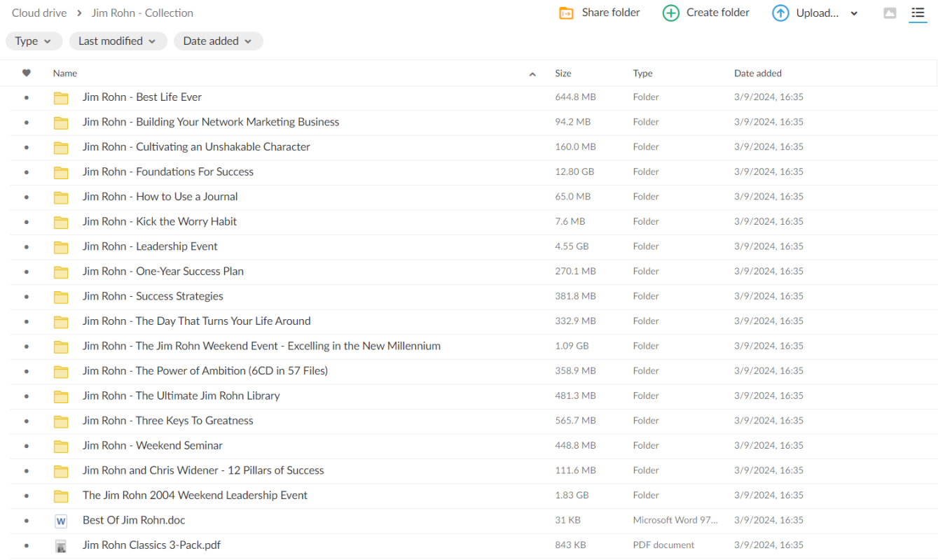This screenshot has height=560, width=938.
Task: Open the Last modified filter dropdown
Action: click(118, 41)
